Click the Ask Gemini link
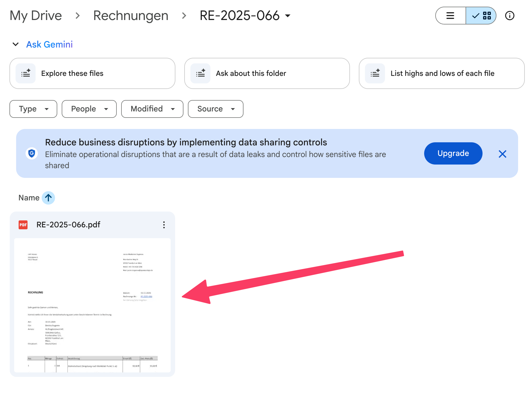 click(49, 44)
